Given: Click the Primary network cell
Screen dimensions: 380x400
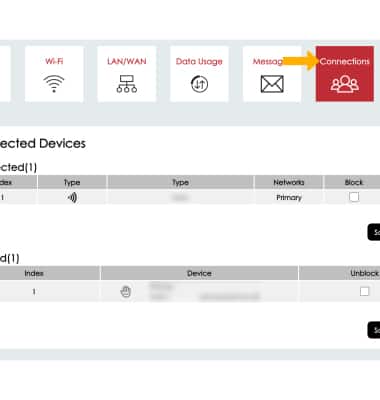Looking at the screenshot, I should coord(289,197).
